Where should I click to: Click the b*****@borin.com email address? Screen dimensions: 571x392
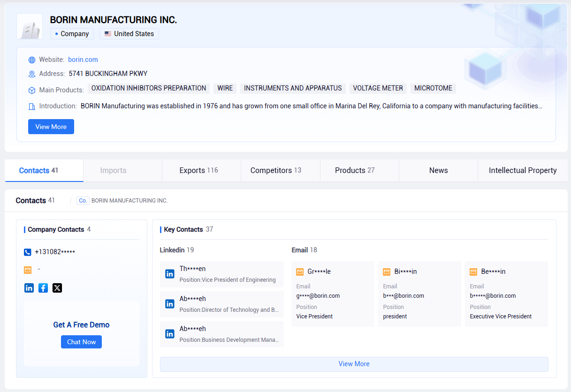tap(493, 296)
